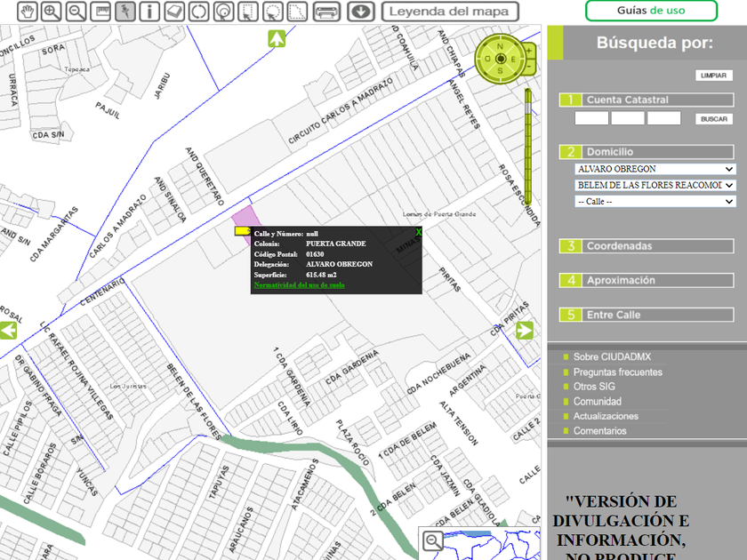Screen dimensions: 747x560
Task: Select the pan hand tool
Action: point(28,12)
